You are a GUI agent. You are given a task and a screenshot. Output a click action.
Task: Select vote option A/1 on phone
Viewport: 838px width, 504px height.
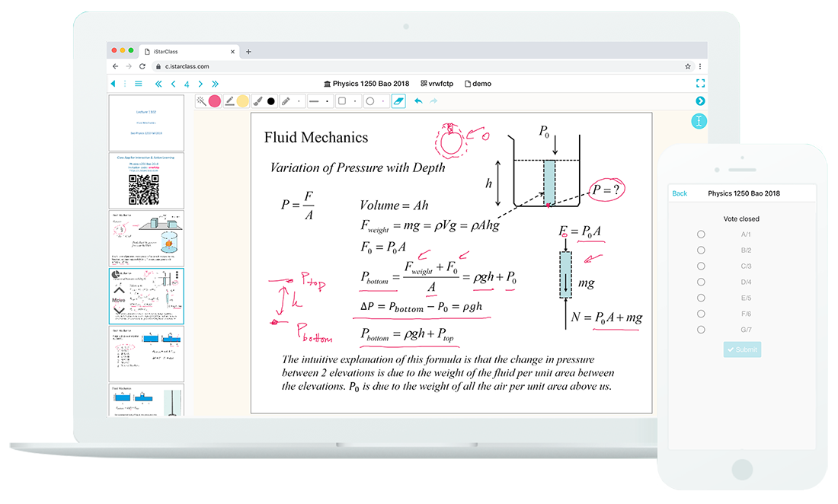click(x=701, y=234)
